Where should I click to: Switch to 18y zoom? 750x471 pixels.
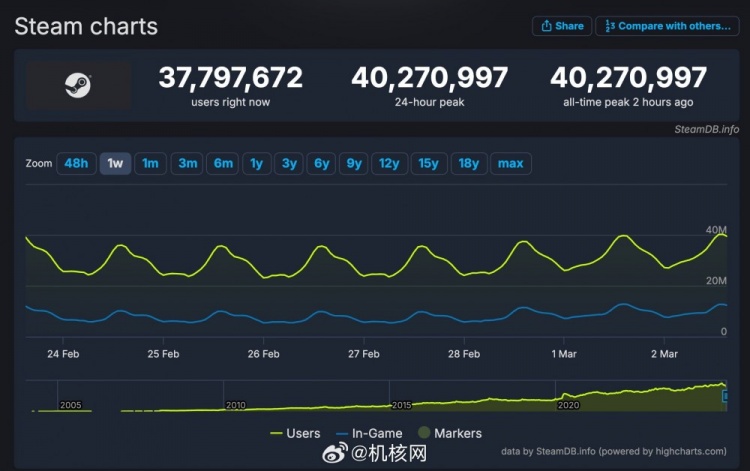469,164
